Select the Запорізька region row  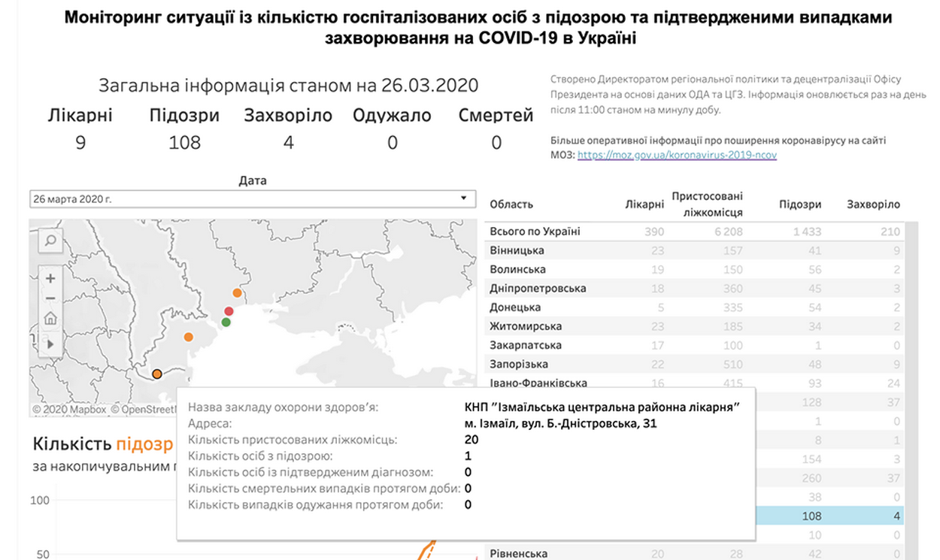click(x=695, y=365)
